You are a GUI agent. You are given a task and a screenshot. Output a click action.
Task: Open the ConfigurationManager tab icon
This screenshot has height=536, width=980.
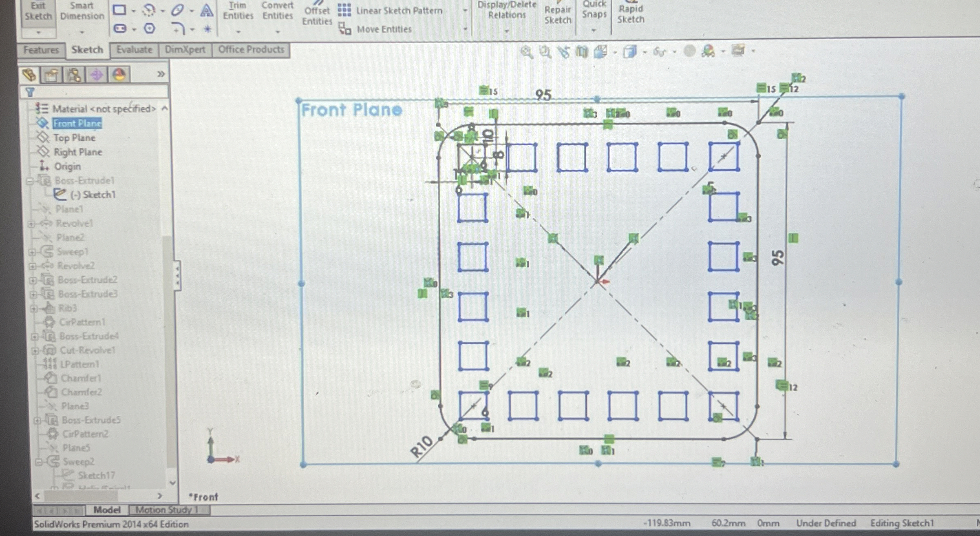coord(74,75)
